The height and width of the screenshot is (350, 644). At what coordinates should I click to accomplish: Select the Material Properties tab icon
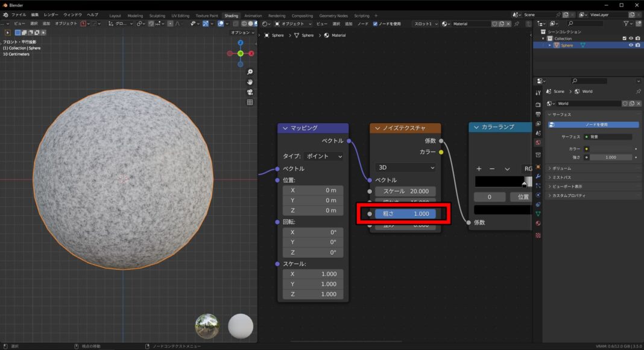point(539,223)
